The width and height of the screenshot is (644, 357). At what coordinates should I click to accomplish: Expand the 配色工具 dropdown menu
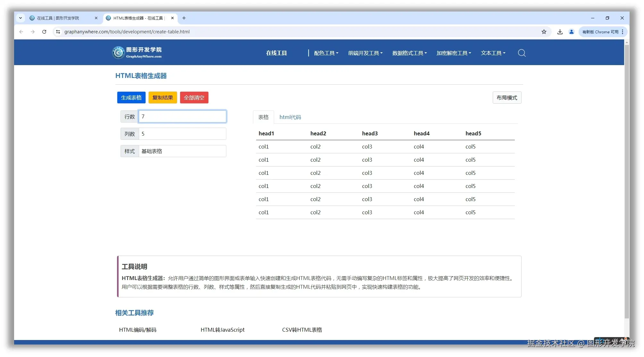(326, 53)
